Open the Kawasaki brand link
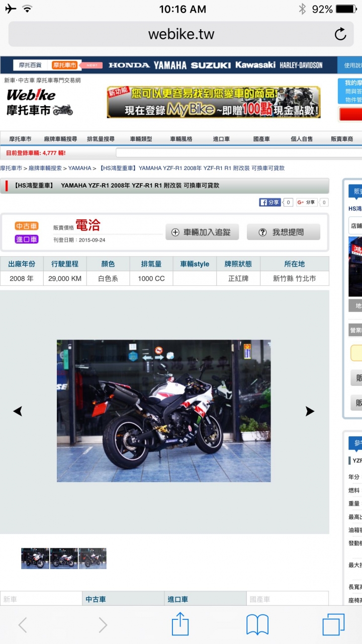 tap(255, 65)
